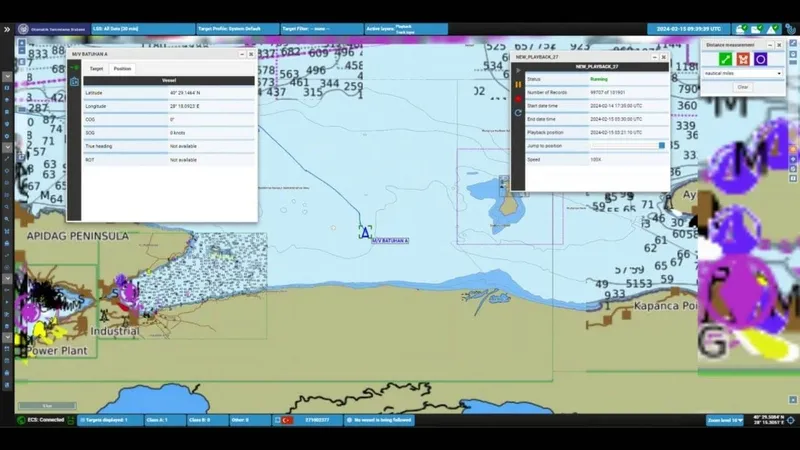The image size is (800, 450).
Task: Click the grayed play icon in playback panel
Action: click(x=518, y=71)
